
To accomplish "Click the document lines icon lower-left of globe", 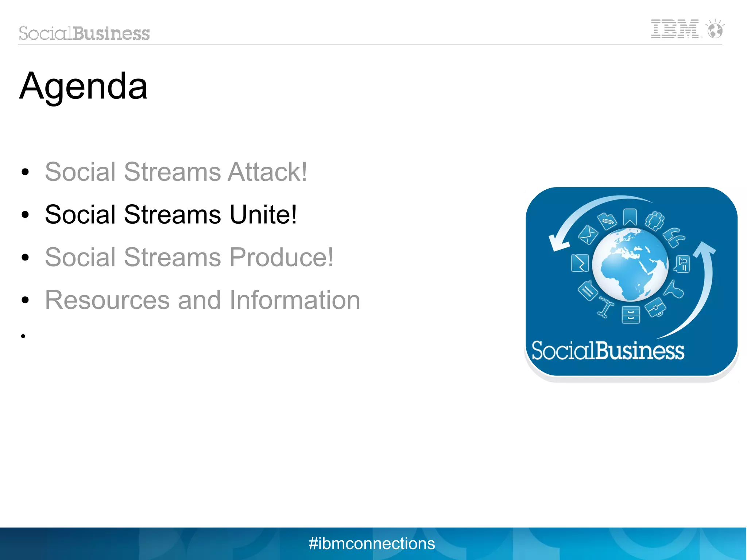I will pyautogui.click(x=588, y=290).
